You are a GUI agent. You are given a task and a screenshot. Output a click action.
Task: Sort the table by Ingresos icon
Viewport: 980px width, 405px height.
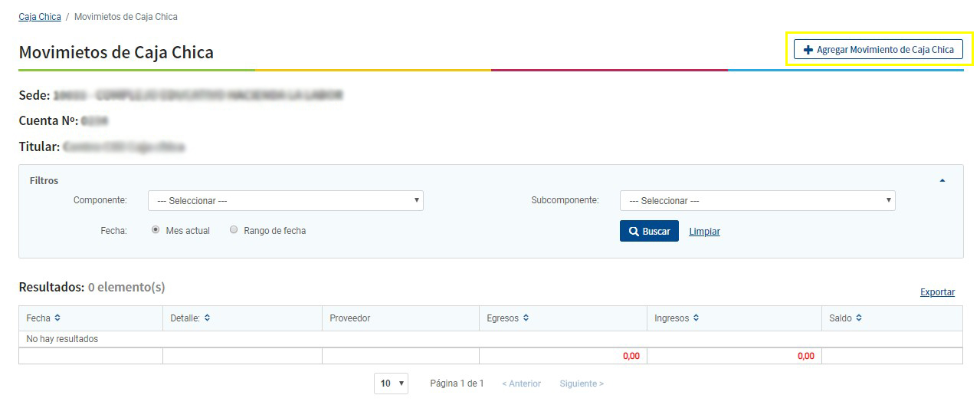pos(696,318)
